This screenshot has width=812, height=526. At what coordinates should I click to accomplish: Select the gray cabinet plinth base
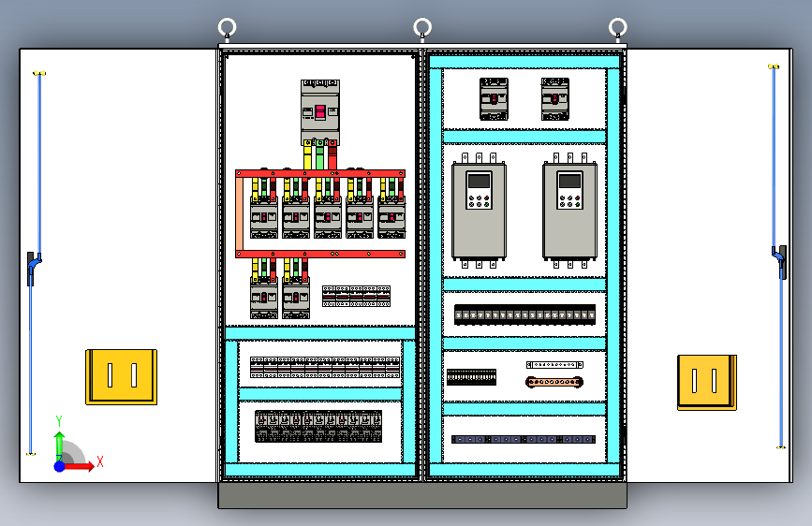tap(422, 495)
